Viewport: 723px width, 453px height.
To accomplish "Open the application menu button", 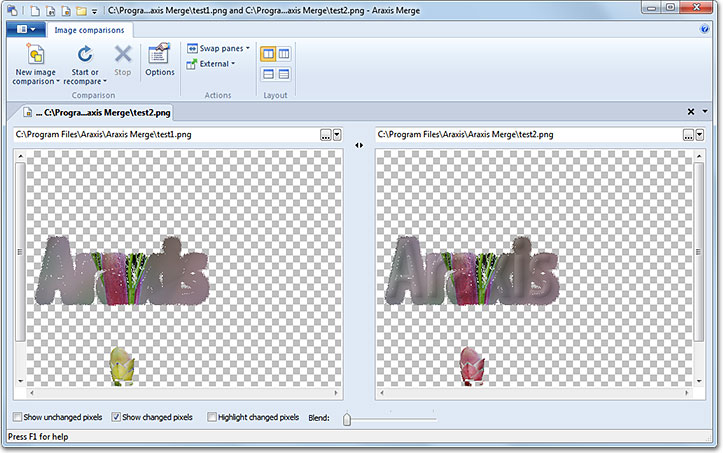I will pos(26,30).
